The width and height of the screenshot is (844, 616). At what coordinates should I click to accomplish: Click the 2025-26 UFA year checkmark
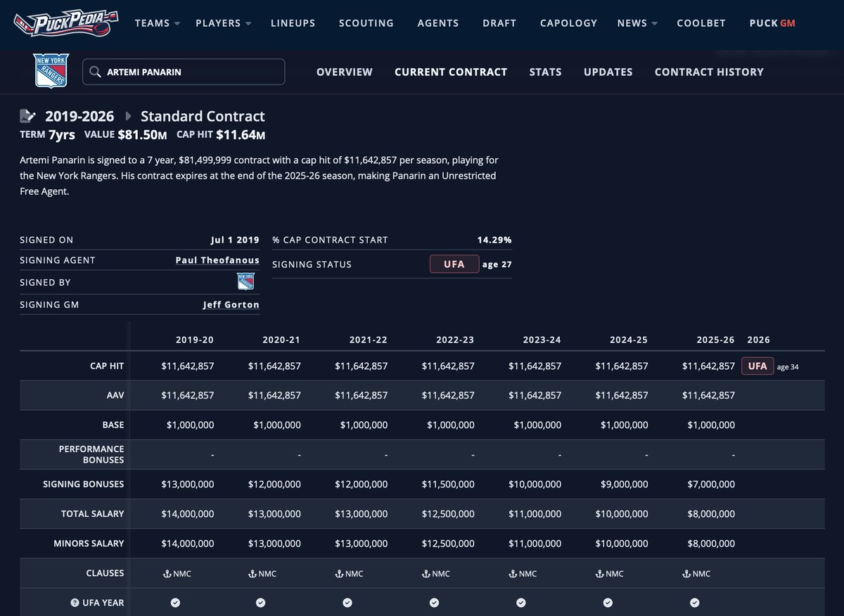[x=695, y=603]
